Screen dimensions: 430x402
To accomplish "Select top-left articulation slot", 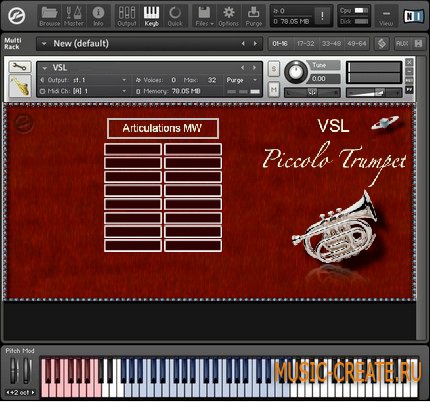I will 133,149.
